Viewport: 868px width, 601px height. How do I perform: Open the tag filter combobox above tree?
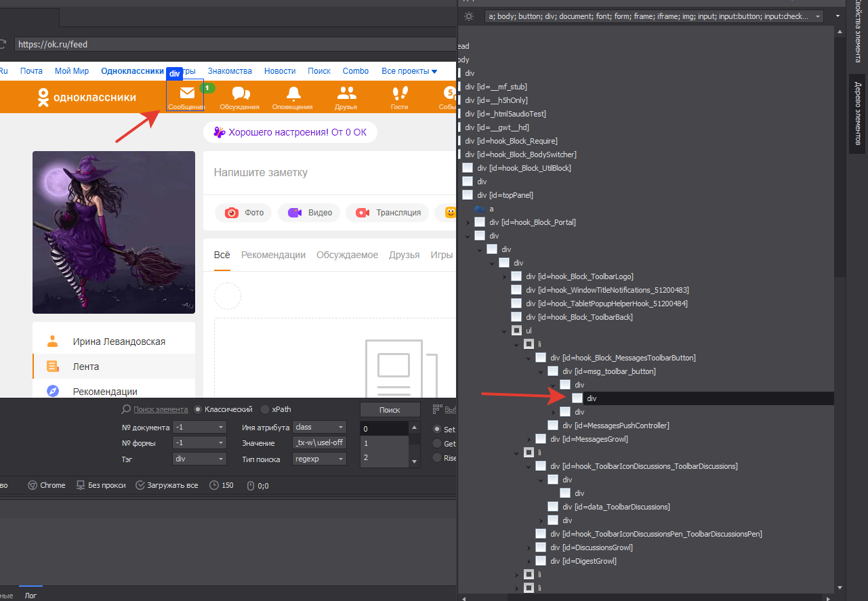pos(655,16)
